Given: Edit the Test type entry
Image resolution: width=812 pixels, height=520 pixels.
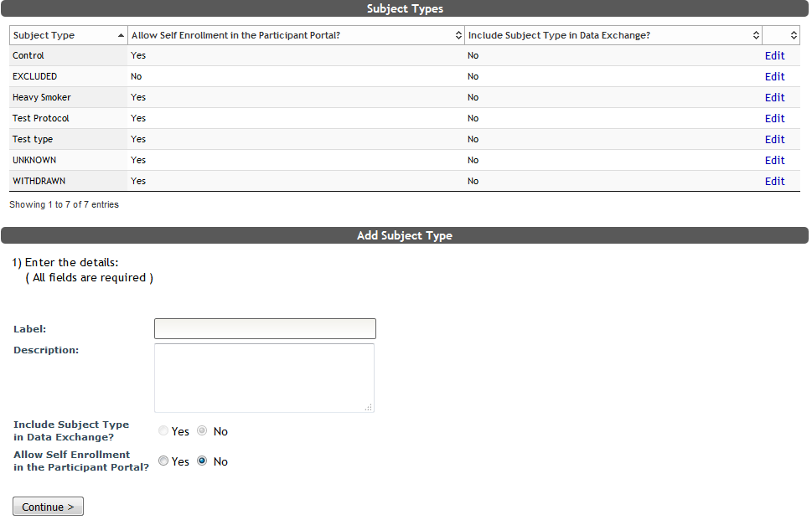Looking at the screenshot, I should 773,139.
